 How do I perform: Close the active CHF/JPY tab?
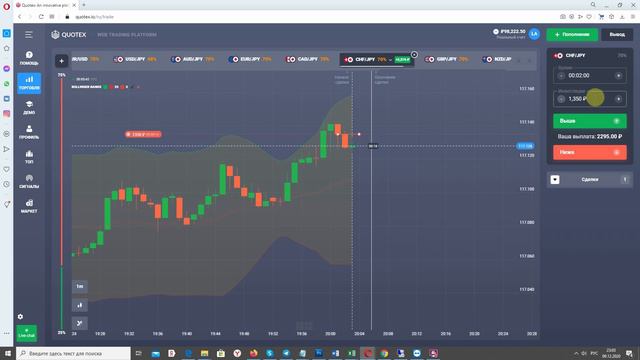coord(414,54)
